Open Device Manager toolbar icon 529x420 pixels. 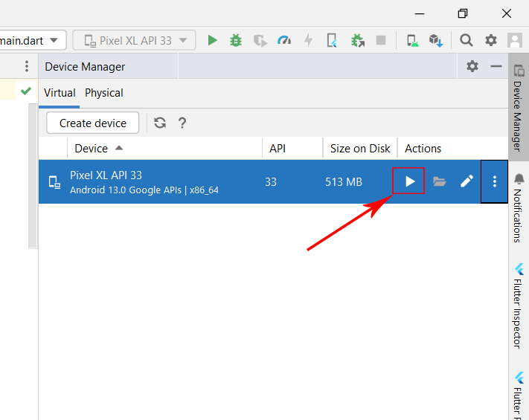click(x=412, y=40)
